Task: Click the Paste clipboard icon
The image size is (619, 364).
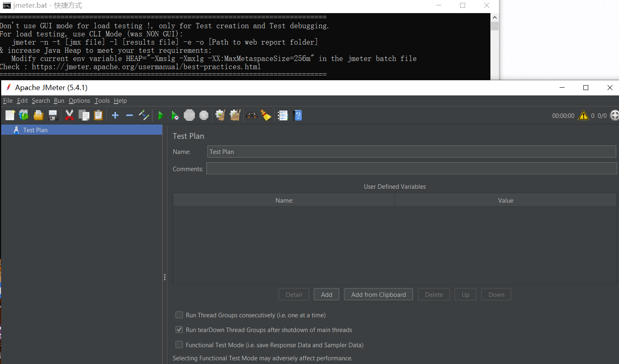Action: (98, 115)
